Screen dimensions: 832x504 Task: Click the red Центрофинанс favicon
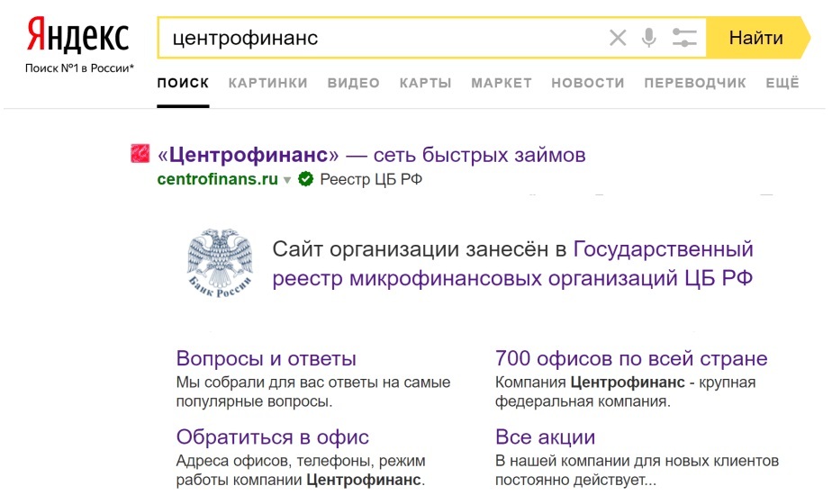click(x=140, y=154)
